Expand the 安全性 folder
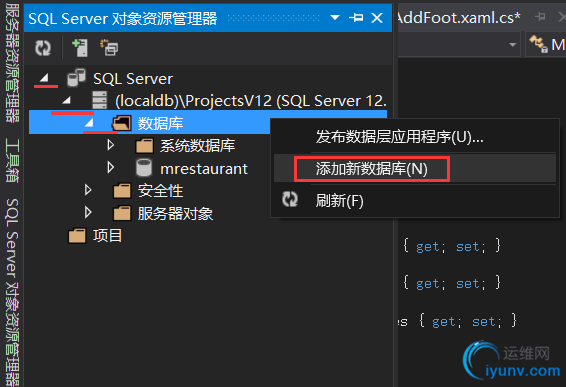The height and width of the screenshot is (387, 566). pyautogui.click(x=88, y=190)
